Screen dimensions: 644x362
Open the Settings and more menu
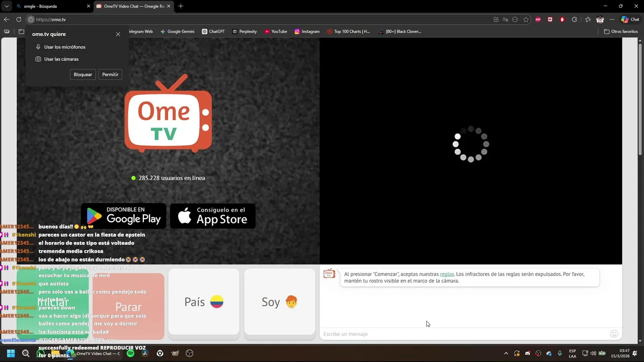(612, 20)
